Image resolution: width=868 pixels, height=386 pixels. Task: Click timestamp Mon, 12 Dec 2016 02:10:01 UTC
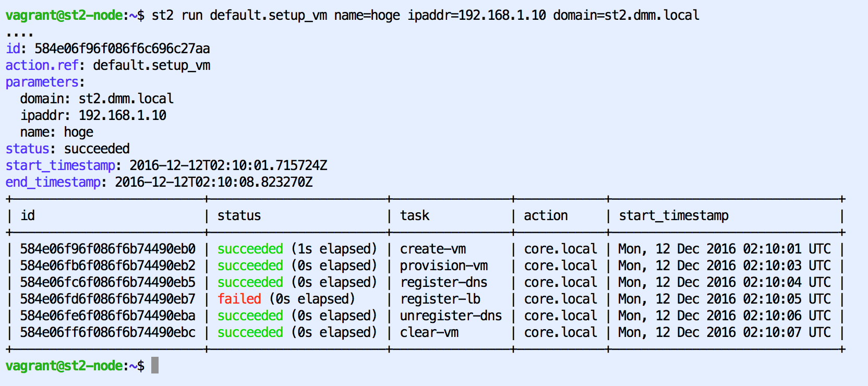click(725, 249)
